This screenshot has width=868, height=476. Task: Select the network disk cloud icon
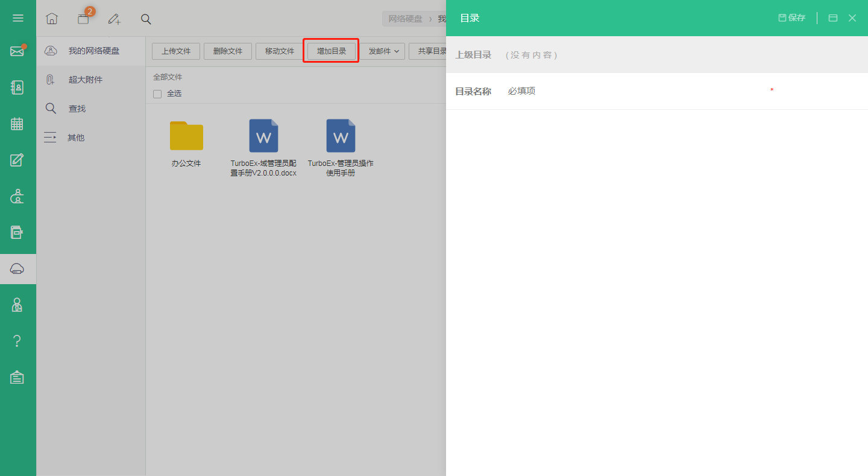point(17,269)
